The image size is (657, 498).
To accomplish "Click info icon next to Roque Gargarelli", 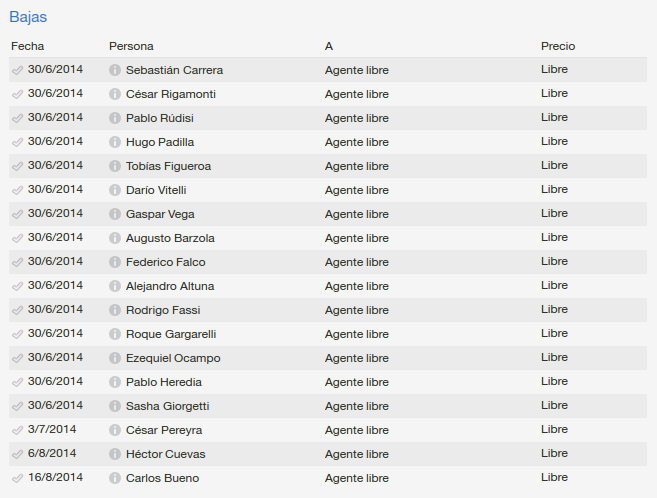I will 115,334.
